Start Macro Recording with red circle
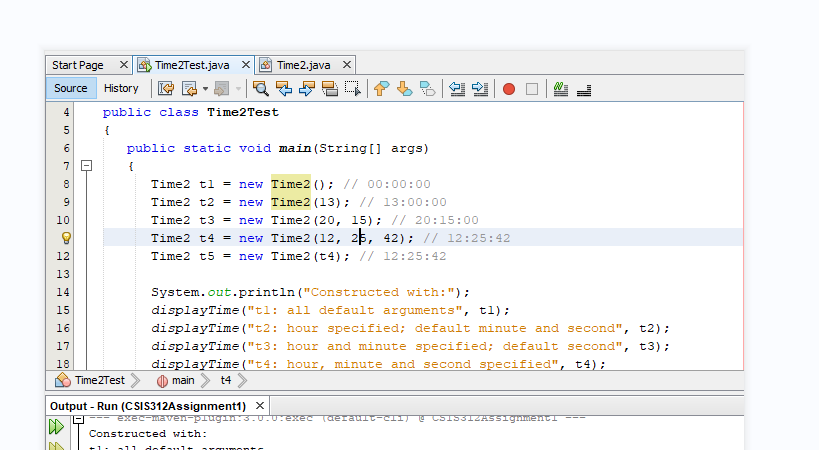Screen dimensions: 819x450 [509, 89]
